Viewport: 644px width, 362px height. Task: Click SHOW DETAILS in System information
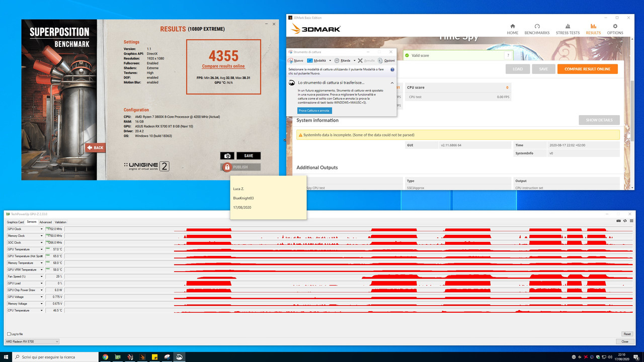(x=599, y=120)
